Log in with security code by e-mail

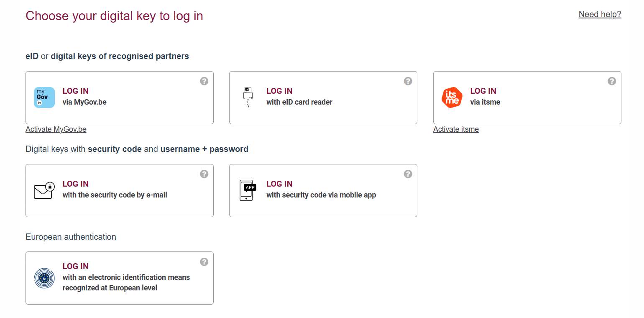tap(115, 190)
